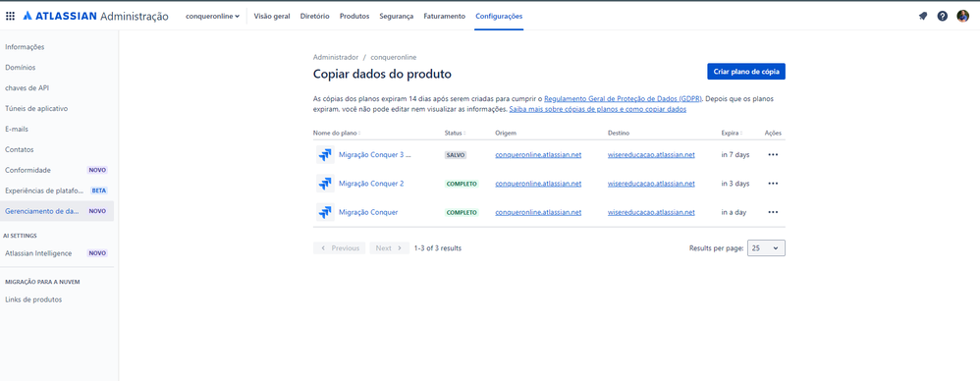
Task: Click Criar plano de cópia button
Action: point(746,72)
